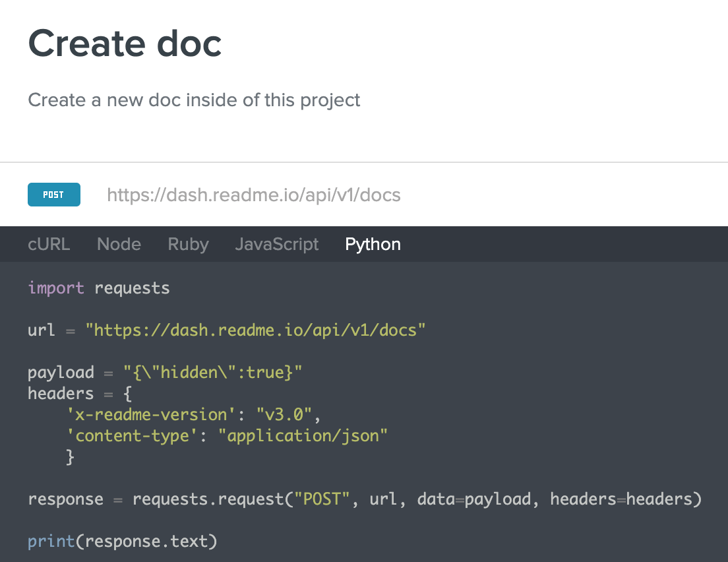
Task: Select the Python code tab
Action: pos(373,245)
